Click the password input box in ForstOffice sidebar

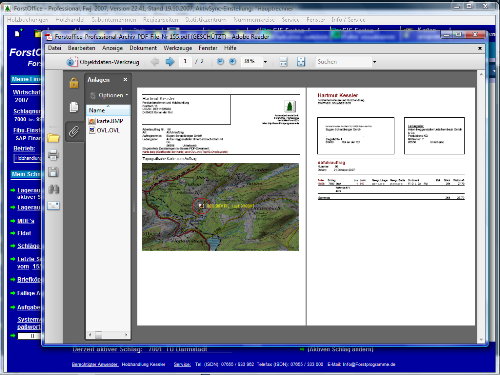(x=29, y=336)
